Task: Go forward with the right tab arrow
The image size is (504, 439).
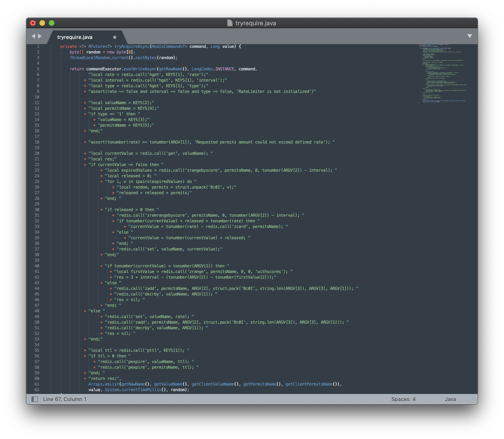Action: point(40,36)
